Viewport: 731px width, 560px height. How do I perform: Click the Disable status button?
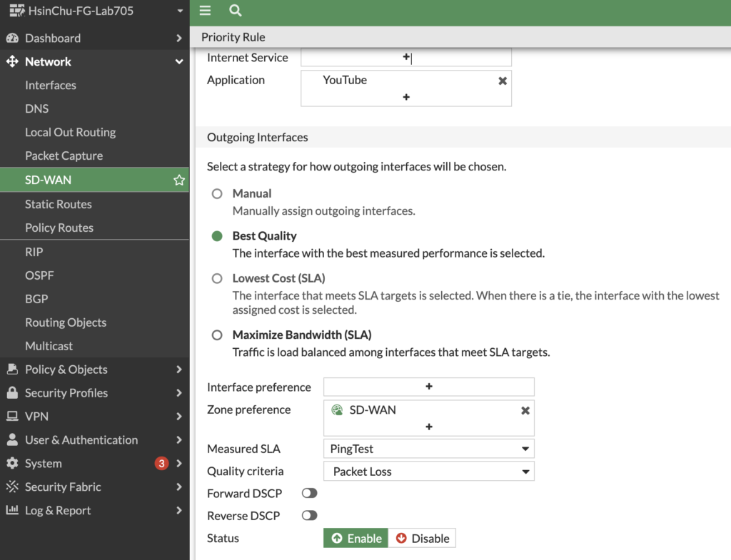422,539
